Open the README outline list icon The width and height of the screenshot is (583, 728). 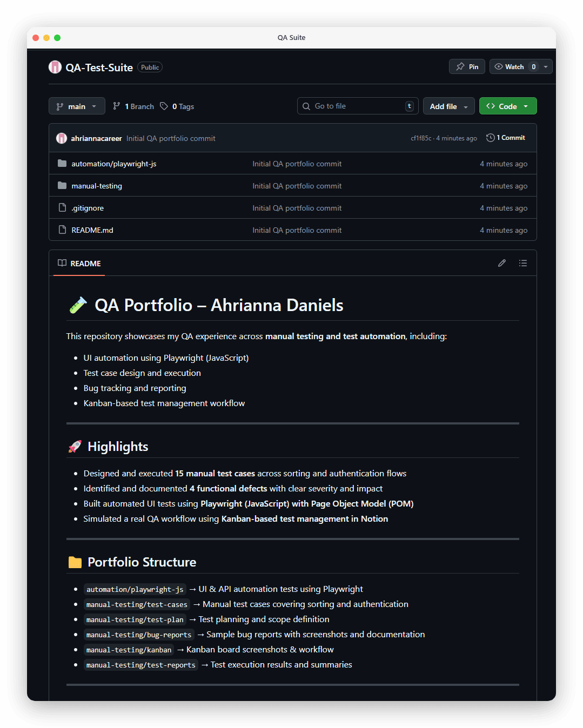[x=522, y=263]
